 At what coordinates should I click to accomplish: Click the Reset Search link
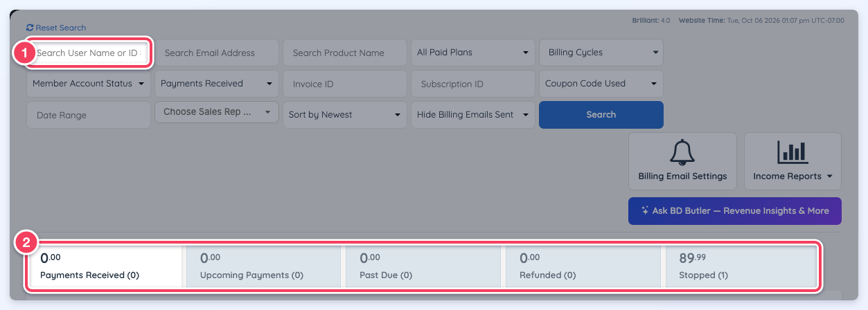pyautogui.click(x=56, y=28)
